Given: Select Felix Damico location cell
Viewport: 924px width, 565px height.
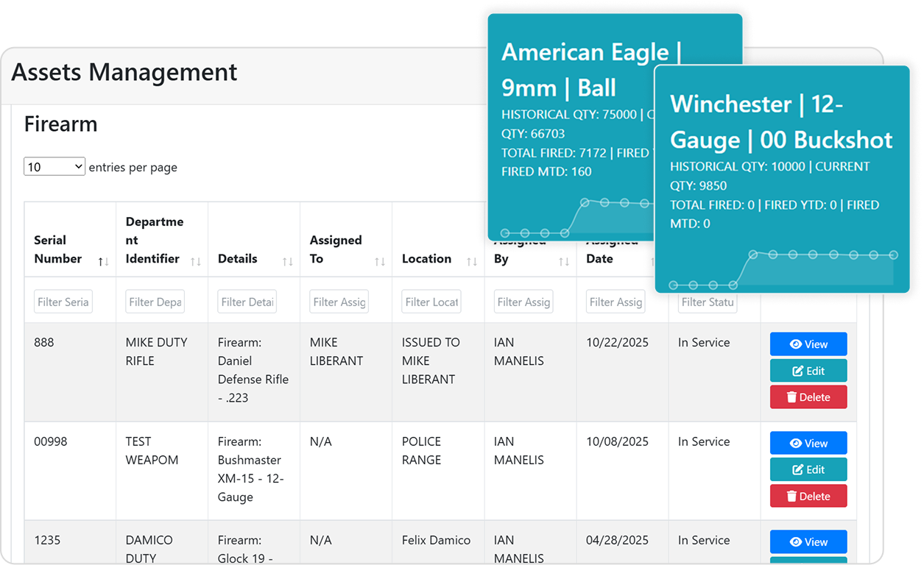Looking at the screenshot, I should [438, 542].
